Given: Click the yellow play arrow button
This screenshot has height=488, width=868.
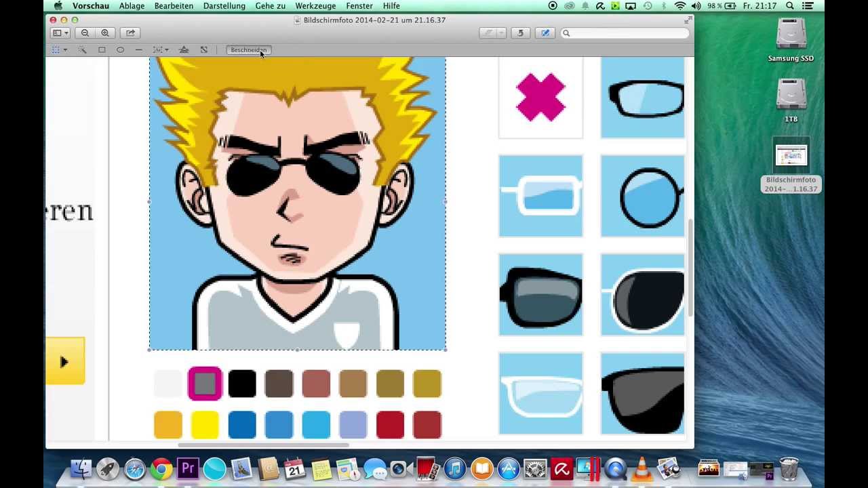Looking at the screenshot, I should (x=65, y=361).
